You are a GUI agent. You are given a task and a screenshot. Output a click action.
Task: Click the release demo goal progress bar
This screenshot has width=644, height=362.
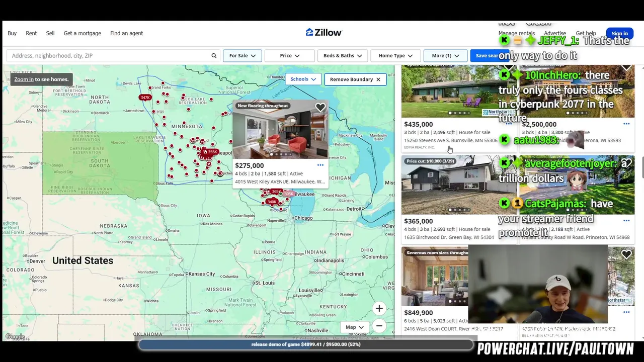(306, 344)
